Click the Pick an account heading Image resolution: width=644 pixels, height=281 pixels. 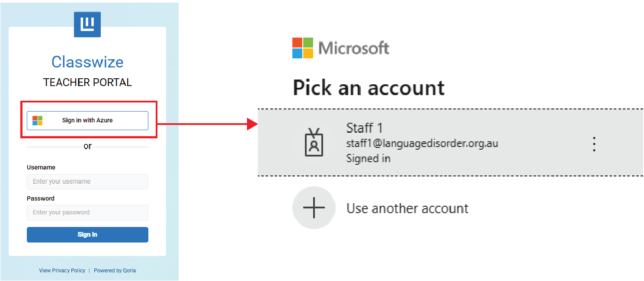(368, 88)
